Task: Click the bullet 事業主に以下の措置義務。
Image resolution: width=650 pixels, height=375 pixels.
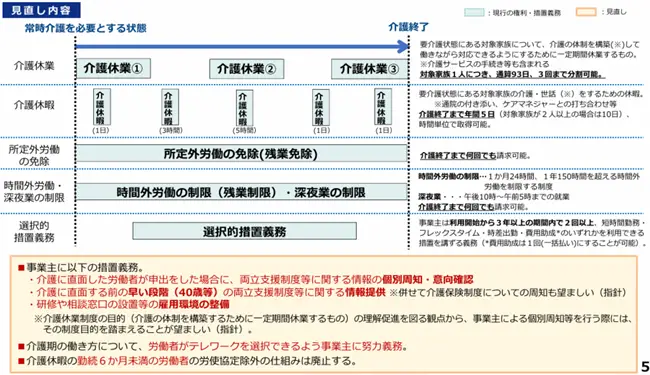Action: 81,267
